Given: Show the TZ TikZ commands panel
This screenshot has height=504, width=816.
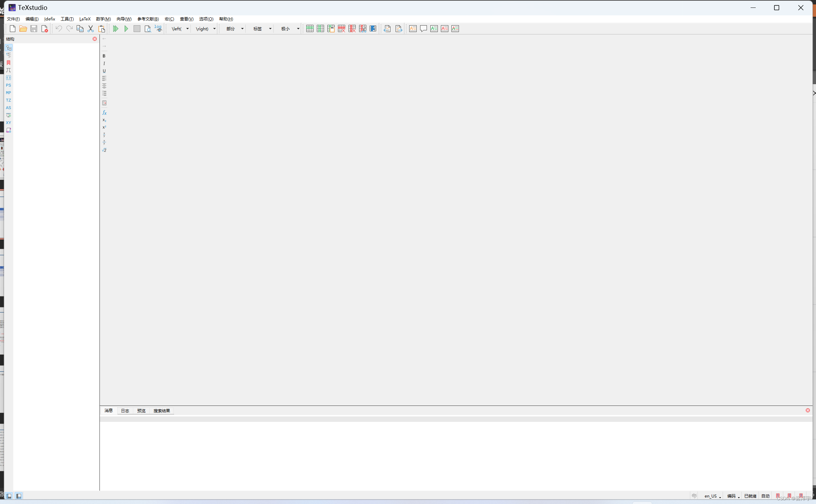Looking at the screenshot, I should coord(9,100).
